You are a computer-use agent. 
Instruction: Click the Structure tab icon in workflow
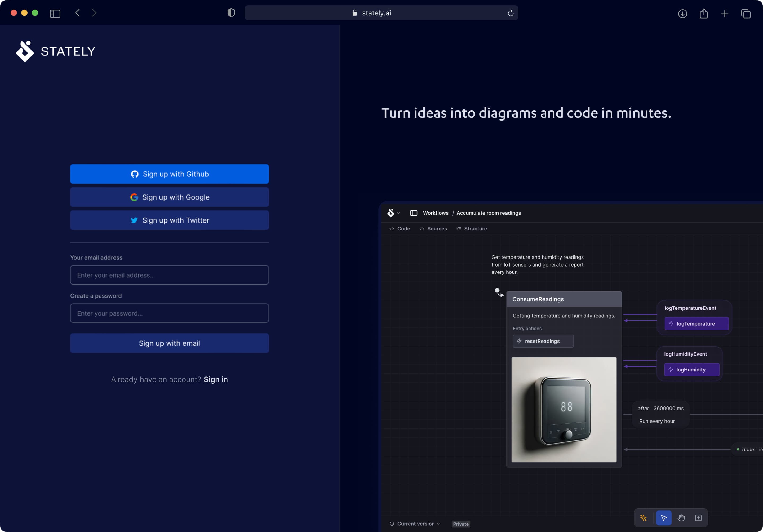coord(459,228)
